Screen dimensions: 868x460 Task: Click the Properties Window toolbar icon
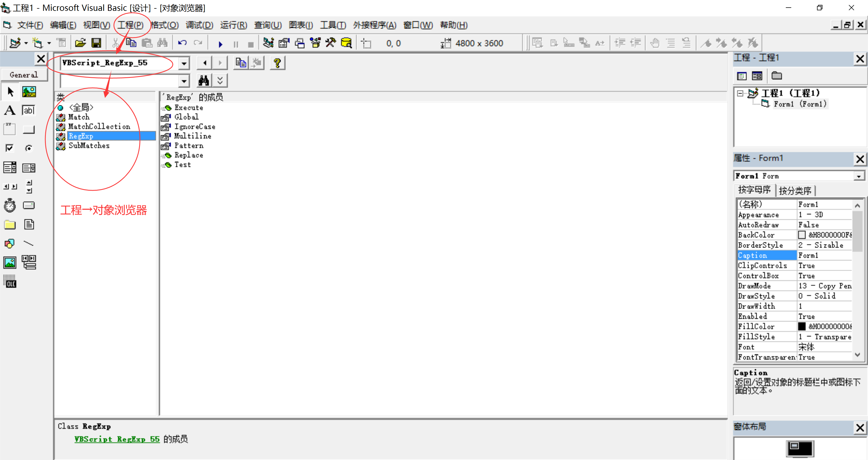pyautogui.click(x=284, y=43)
